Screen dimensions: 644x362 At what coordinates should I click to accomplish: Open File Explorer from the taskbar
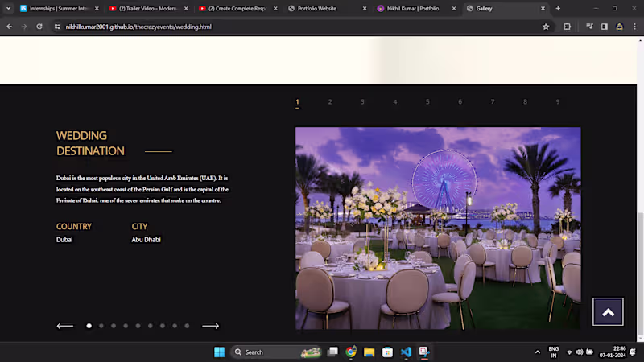pos(369,352)
